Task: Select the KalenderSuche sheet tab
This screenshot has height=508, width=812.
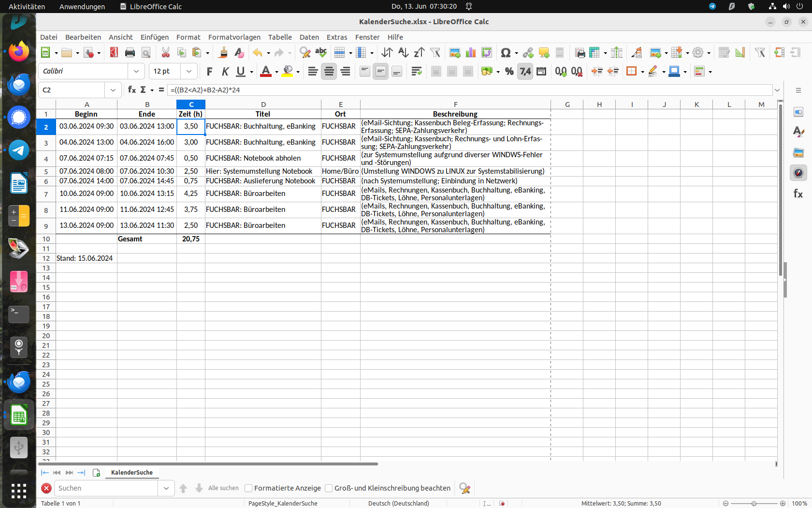Action: click(x=131, y=473)
